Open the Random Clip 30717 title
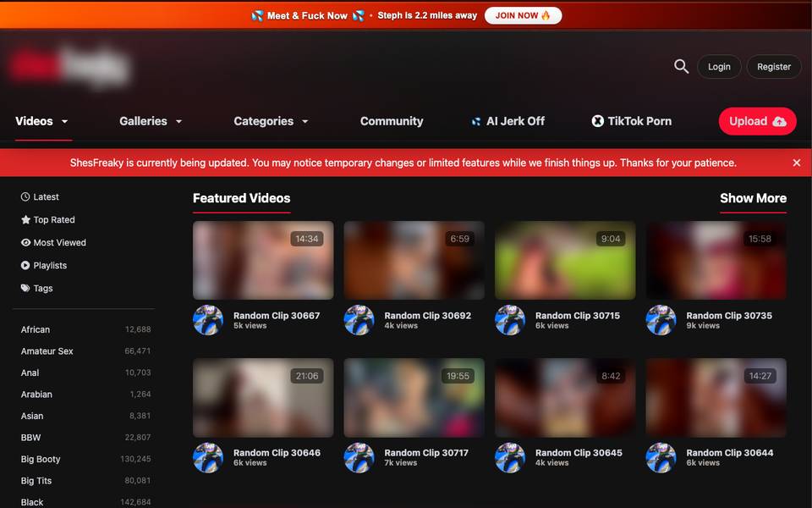The height and width of the screenshot is (508, 812). (426, 452)
